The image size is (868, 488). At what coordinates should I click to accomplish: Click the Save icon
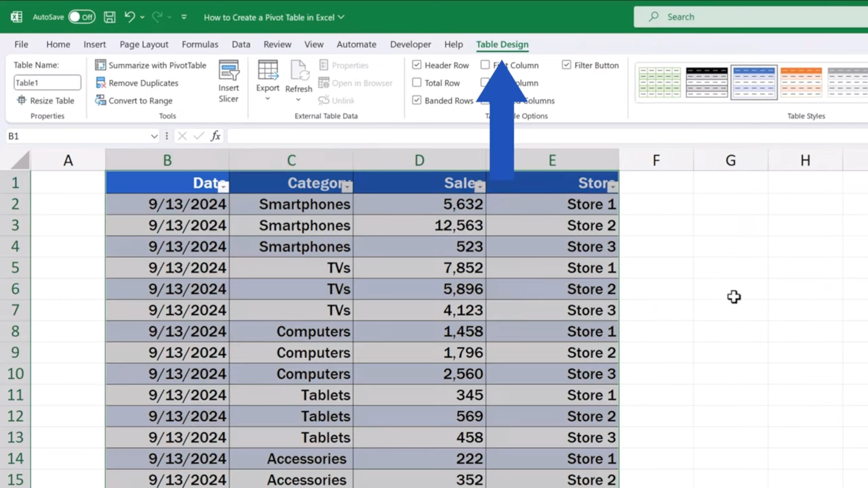(109, 17)
